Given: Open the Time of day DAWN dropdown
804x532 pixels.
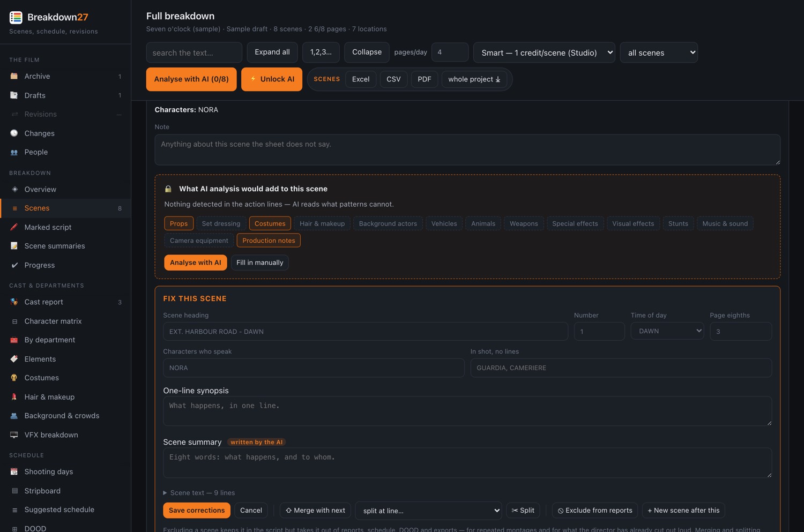Looking at the screenshot, I should tap(667, 331).
